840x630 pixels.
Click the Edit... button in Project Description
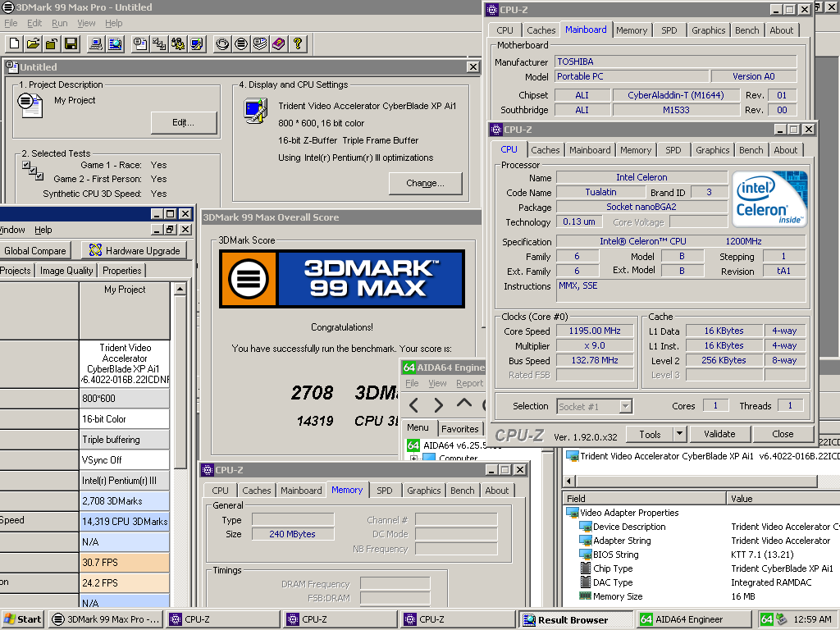click(x=183, y=123)
